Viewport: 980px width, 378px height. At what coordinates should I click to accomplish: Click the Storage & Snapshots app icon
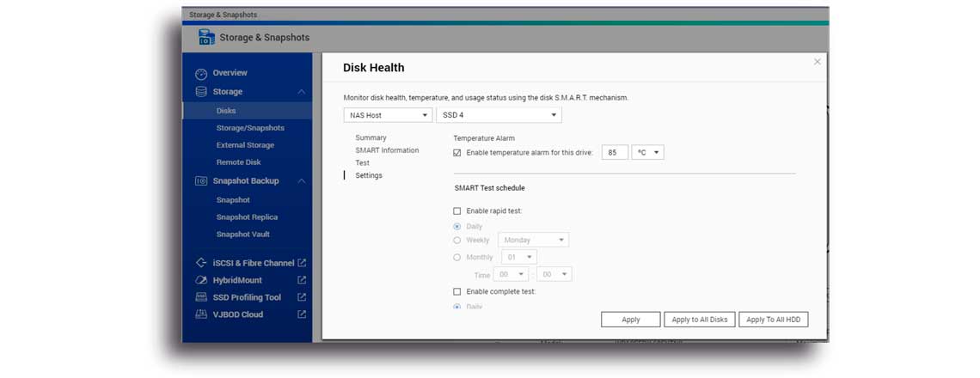[206, 37]
